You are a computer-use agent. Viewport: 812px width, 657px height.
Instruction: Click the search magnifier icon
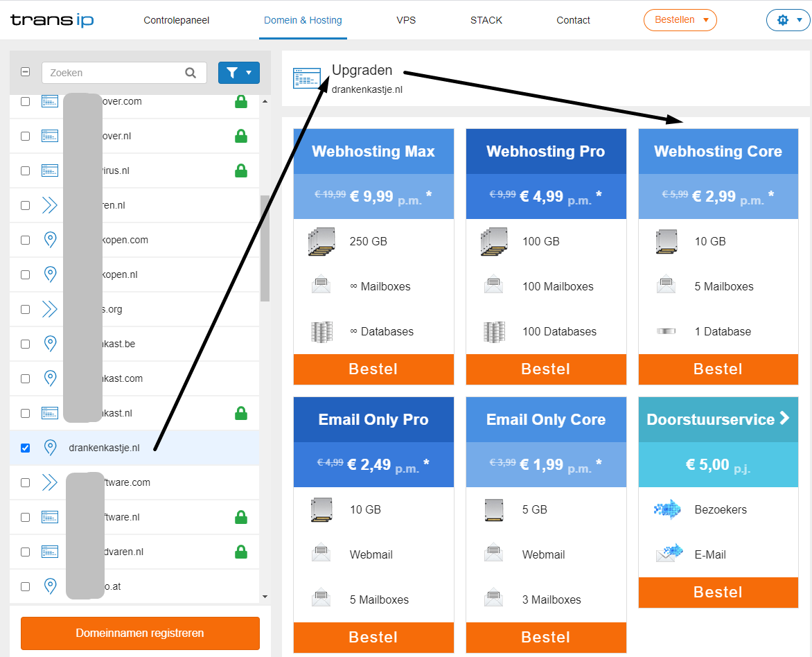coord(191,73)
